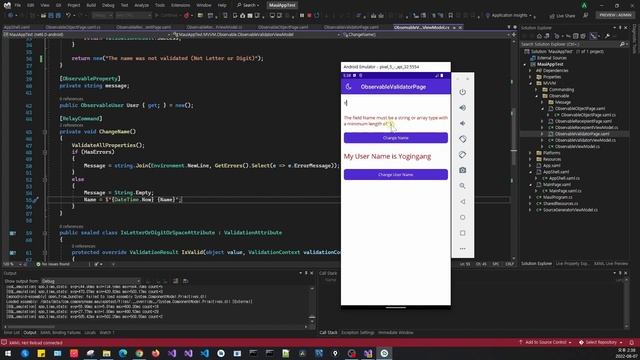The width and height of the screenshot is (640, 360).
Task: Open Microsoft Edge from the taskbar
Action: [123, 353]
